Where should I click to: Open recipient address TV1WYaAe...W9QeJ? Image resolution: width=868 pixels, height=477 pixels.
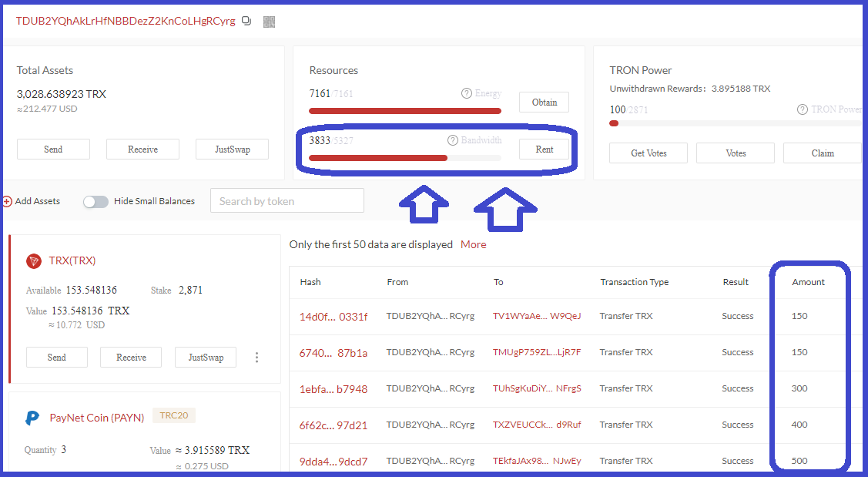coord(537,316)
